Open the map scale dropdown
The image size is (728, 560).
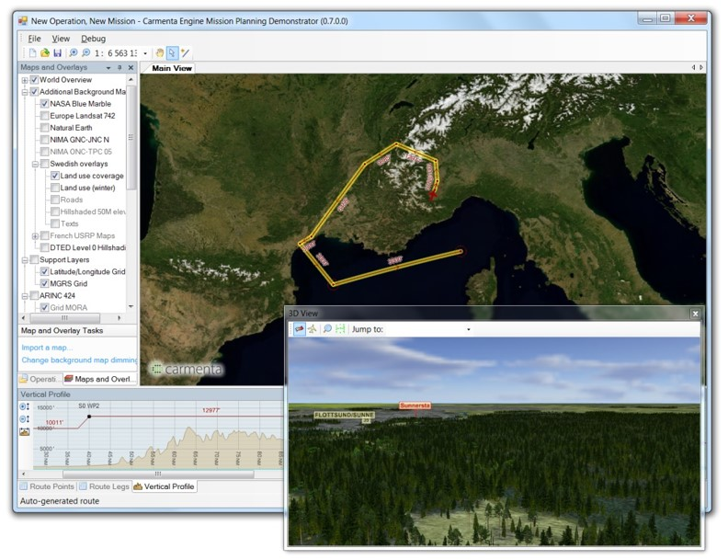point(145,53)
